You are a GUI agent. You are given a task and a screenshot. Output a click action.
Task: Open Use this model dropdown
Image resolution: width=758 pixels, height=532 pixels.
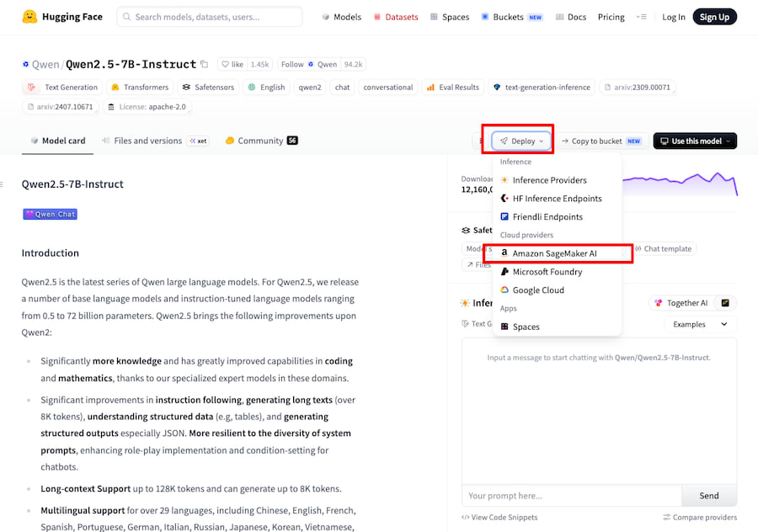click(x=695, y=141)
